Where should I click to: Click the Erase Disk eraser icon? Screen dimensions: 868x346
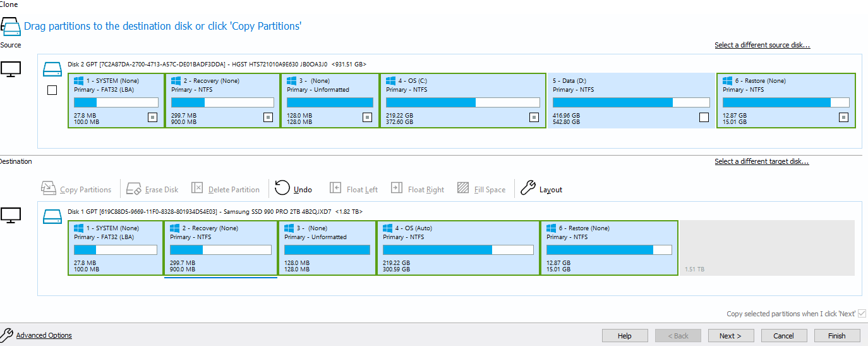point(134,188)
